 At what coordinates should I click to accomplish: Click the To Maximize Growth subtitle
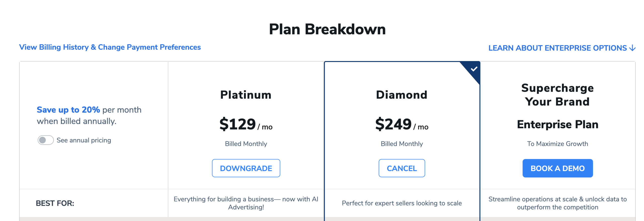(557, 144)
